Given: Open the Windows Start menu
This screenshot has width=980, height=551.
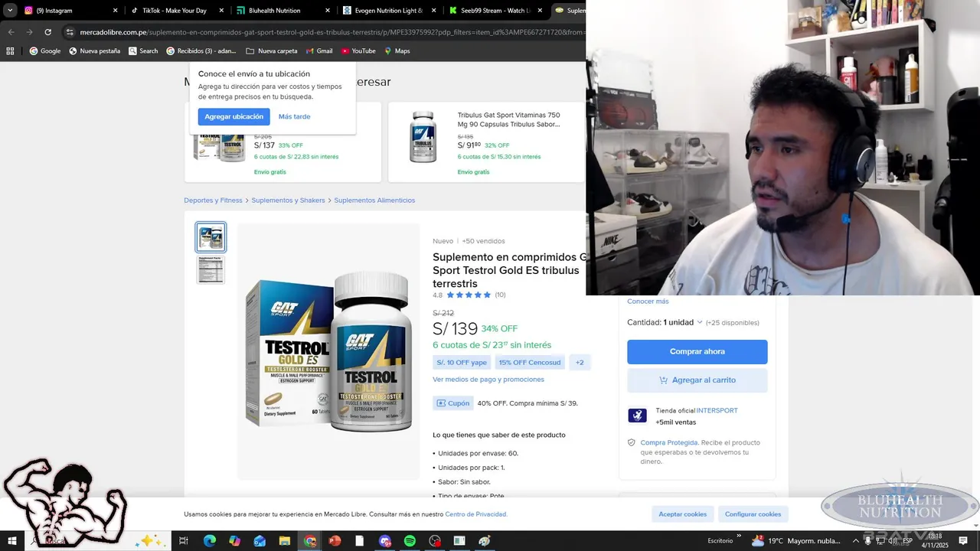Looking at the screenshot, I should point(12,541).
